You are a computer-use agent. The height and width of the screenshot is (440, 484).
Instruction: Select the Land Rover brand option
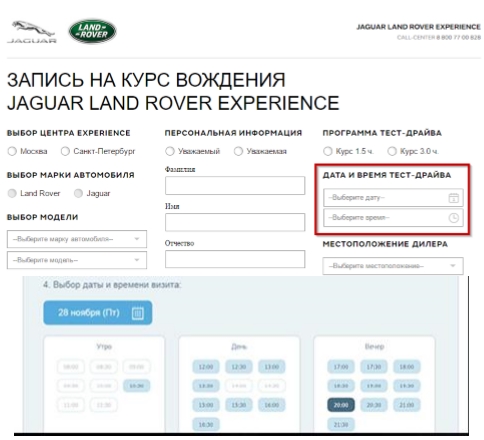click(12, 193)
